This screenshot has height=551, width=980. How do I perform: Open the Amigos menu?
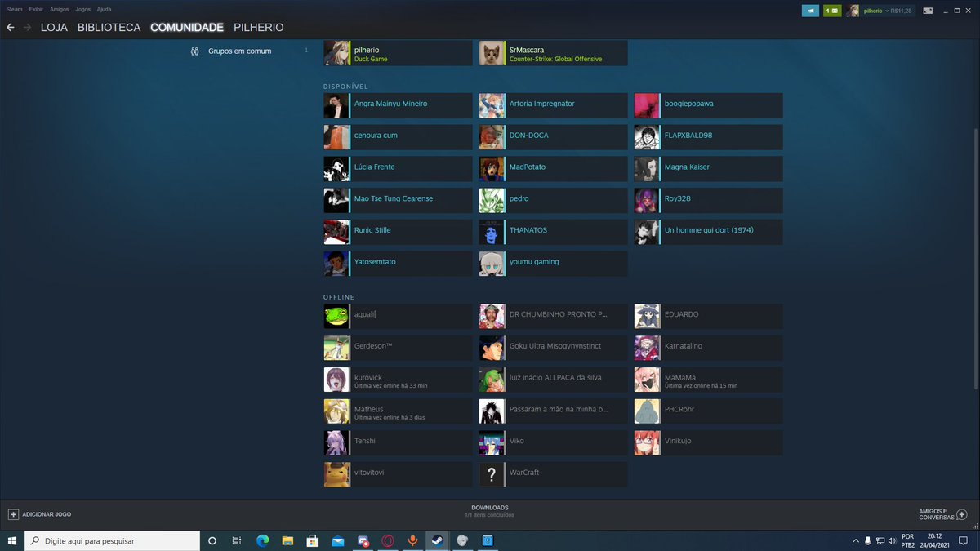tap(60, 9)
